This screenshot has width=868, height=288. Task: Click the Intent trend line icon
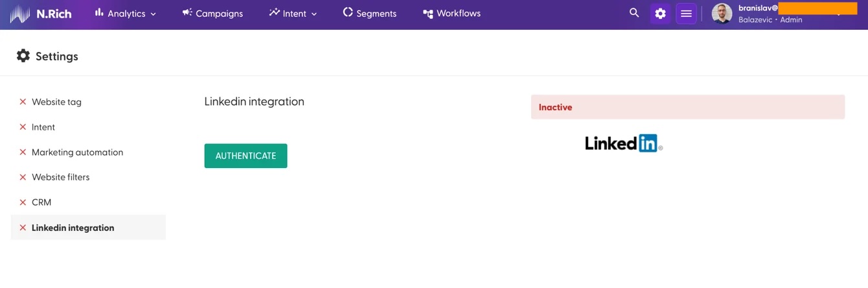pyautogui.click(x=274, y=12)
